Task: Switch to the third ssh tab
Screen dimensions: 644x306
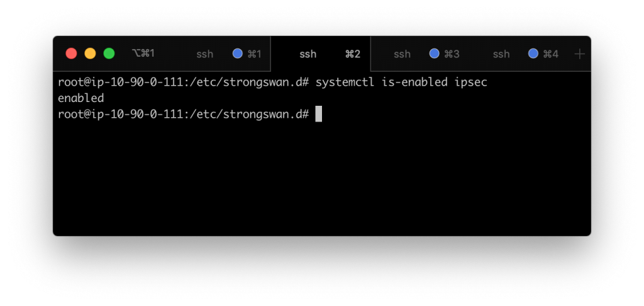Action: (x=402, y=54)
